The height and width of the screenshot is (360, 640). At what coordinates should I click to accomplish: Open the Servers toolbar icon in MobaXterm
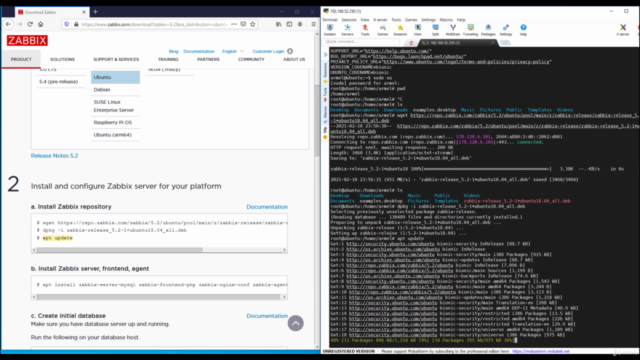[347, 29]
